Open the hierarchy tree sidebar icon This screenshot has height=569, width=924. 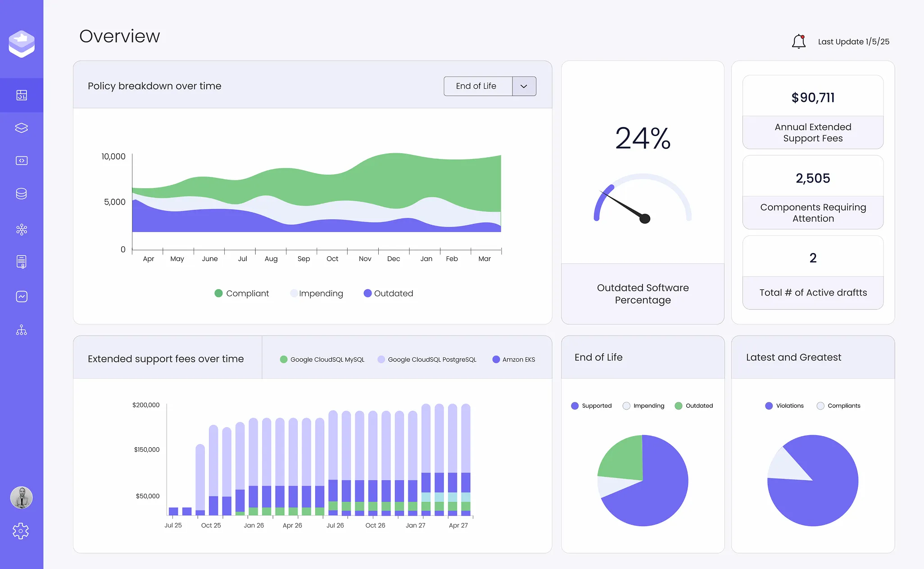coord(22,330)
